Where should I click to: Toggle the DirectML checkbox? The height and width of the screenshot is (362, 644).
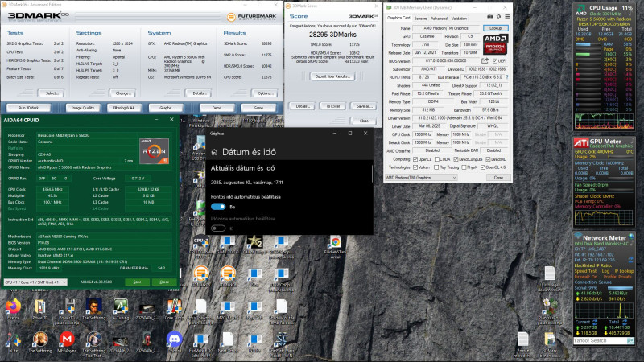click(489, 159)
